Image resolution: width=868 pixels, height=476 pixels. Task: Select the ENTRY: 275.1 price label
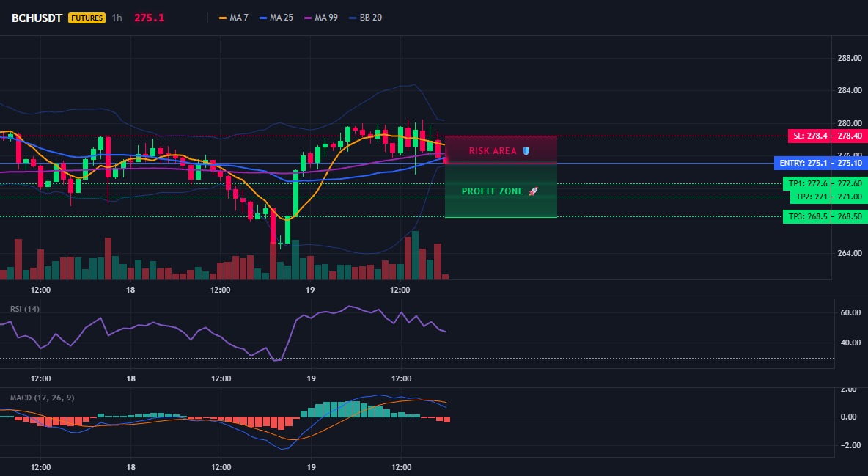(x=801, y=163)
